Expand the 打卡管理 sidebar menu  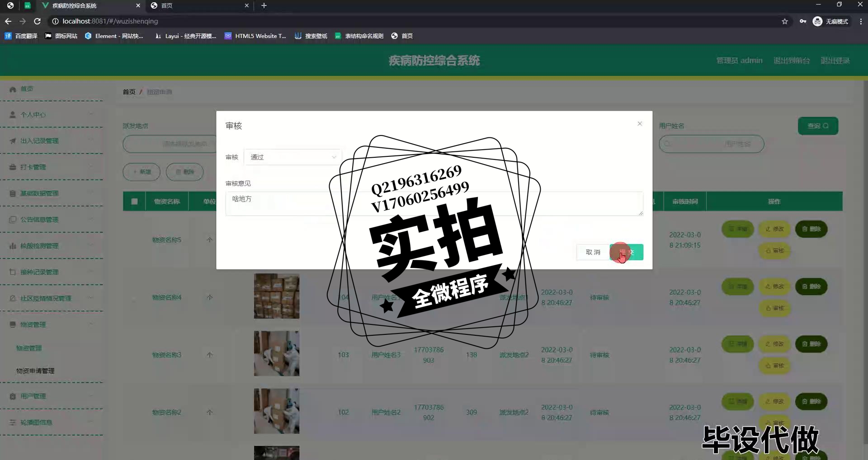pos(52,167)
